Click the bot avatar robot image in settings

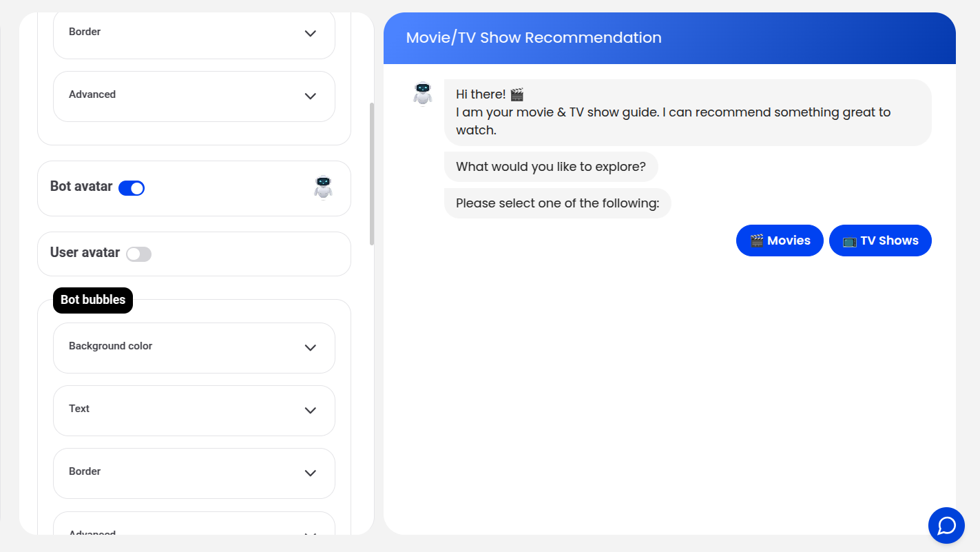point(323,187)
